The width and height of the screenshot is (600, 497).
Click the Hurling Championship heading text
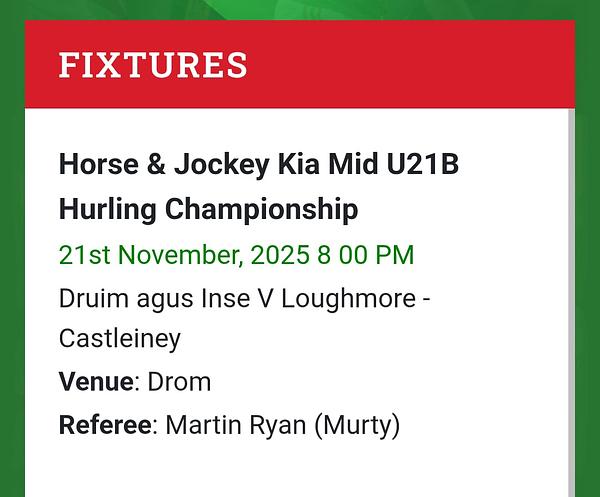pos(208,210)
